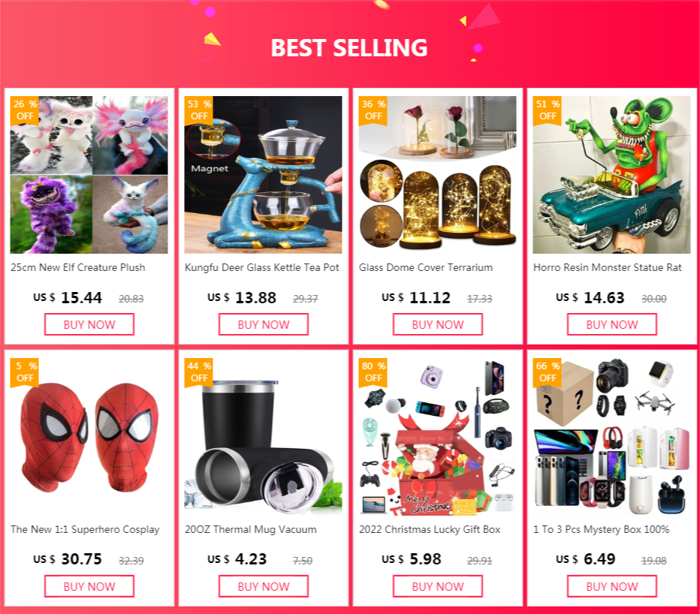Screen dimensions: 700x614
Task: Click the BEST SELLING banner heading
Action: 349,48
